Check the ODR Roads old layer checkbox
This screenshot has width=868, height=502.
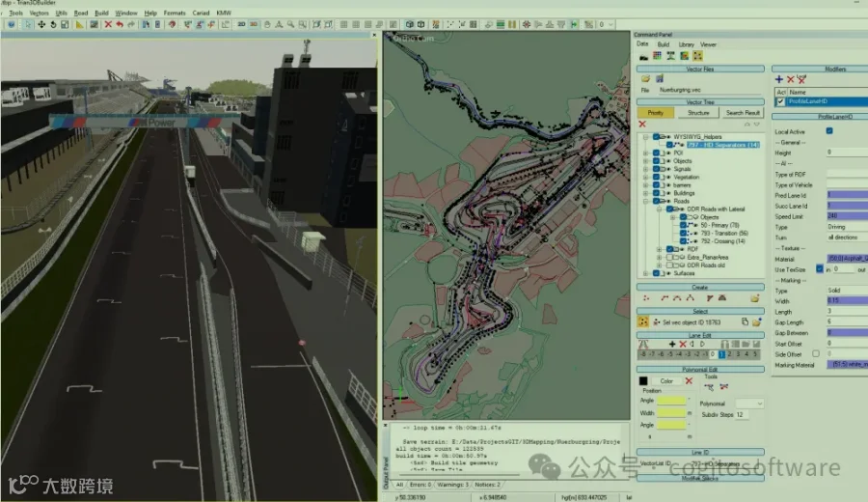coord(670,265)
